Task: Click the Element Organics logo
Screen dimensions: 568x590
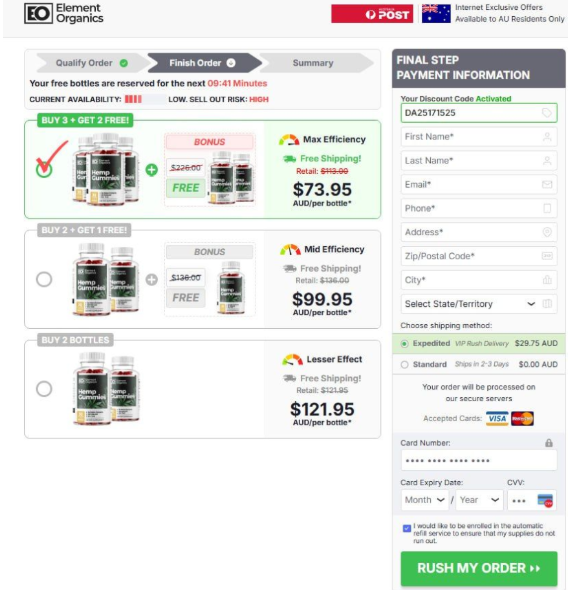Action: click(x=64, y=13)
